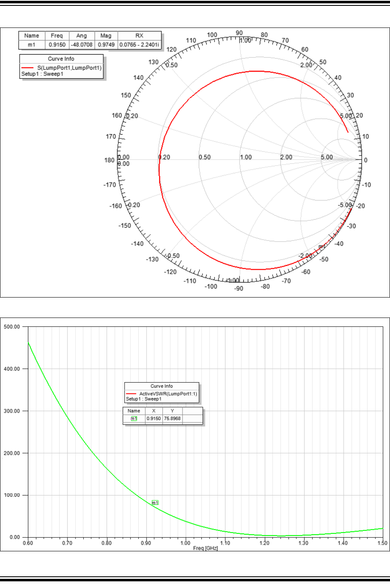390x588 pixels.
Task: Click the 300.00 y-axis label
Action: click(12, 411)
